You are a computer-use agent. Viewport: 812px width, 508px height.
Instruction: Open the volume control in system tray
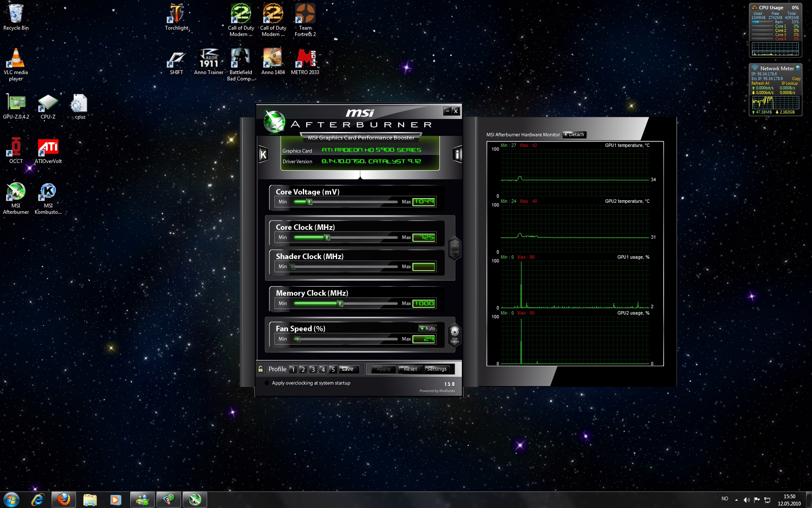(746, 500)
